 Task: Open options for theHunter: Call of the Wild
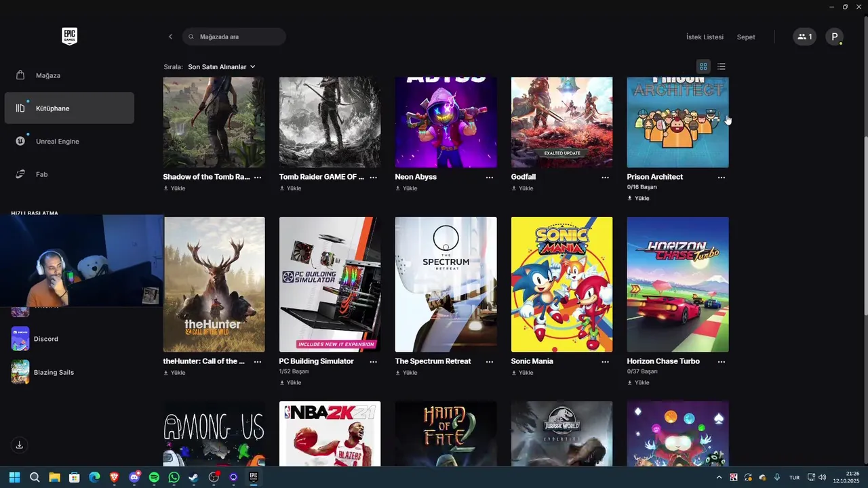click(258, 361)
